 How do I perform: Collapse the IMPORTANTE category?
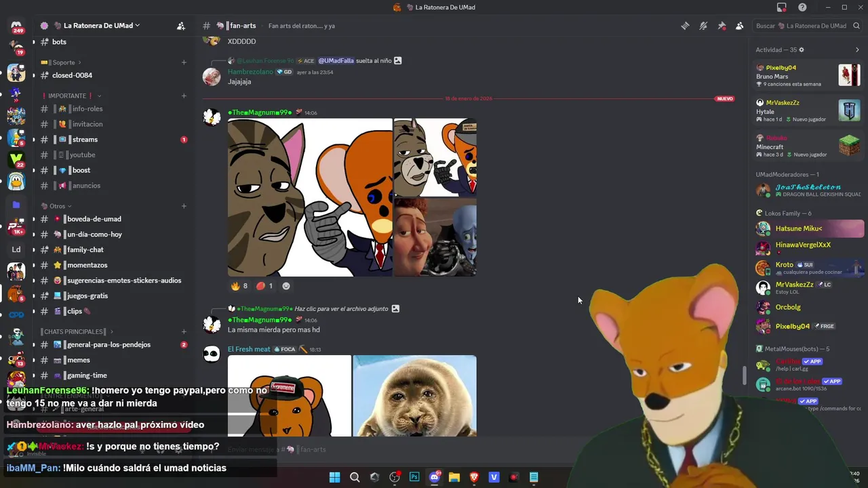tap(71, 96)
